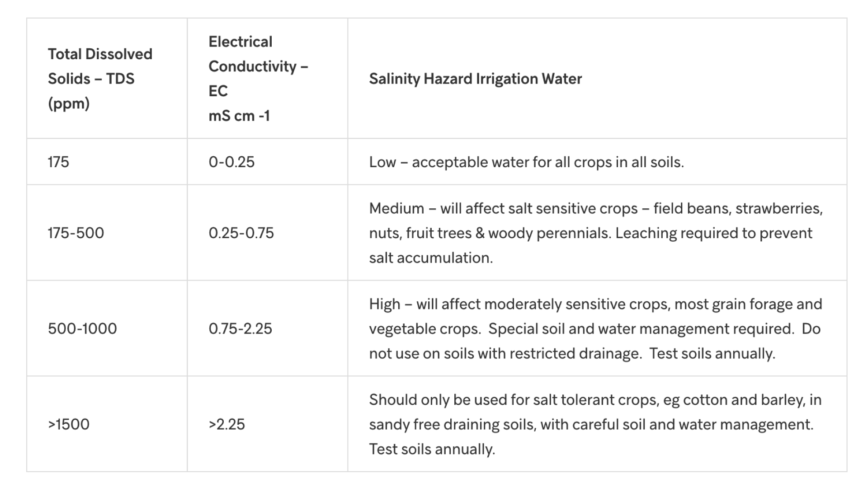Click the Salinity Hazard Irrigation Water header
868x488 pixels.
click(x=597, y=78)
